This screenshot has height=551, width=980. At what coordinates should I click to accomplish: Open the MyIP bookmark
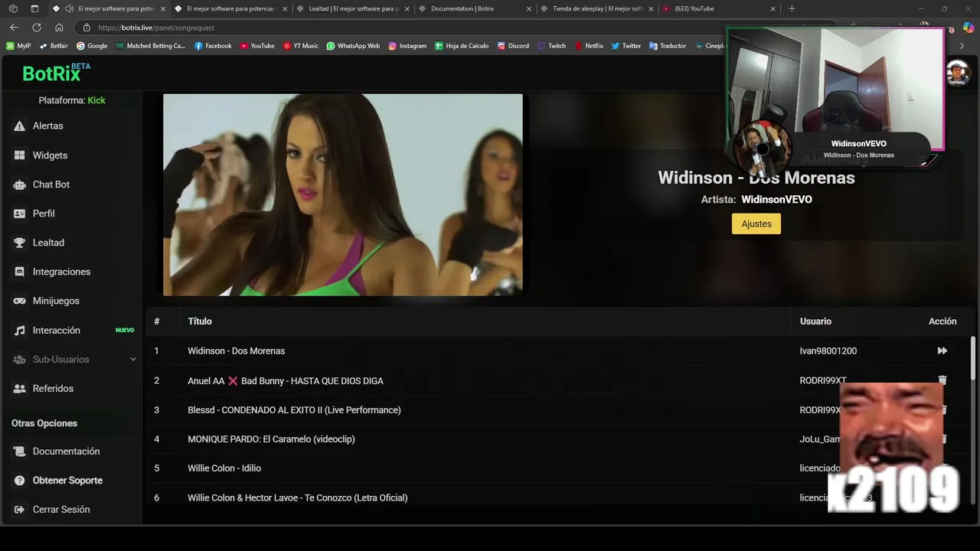(18, 46)
